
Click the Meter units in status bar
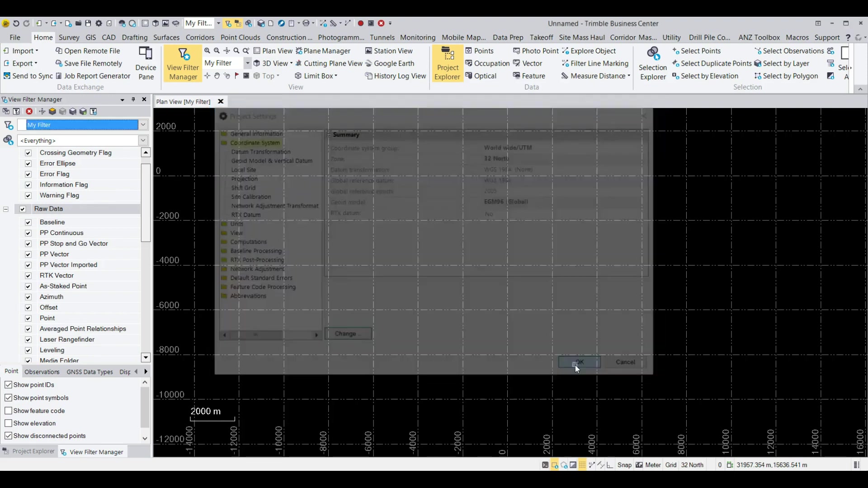click(x=653, y=465)
